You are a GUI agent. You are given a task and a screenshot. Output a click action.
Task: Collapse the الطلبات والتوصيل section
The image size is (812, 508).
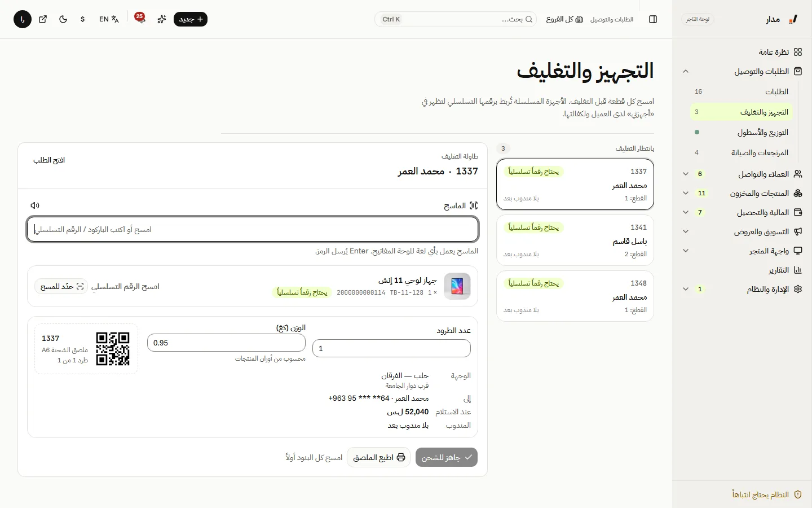(x=742, y=71)
